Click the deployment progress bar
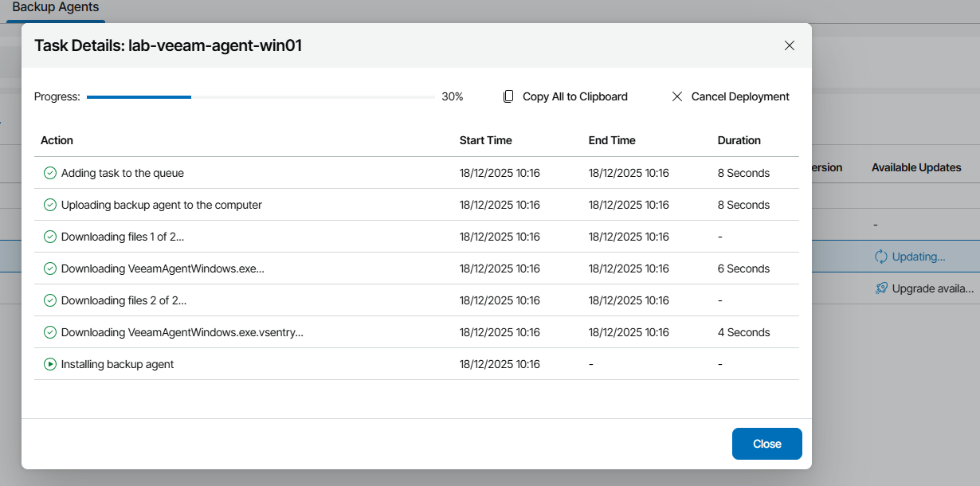 point(261,97)
